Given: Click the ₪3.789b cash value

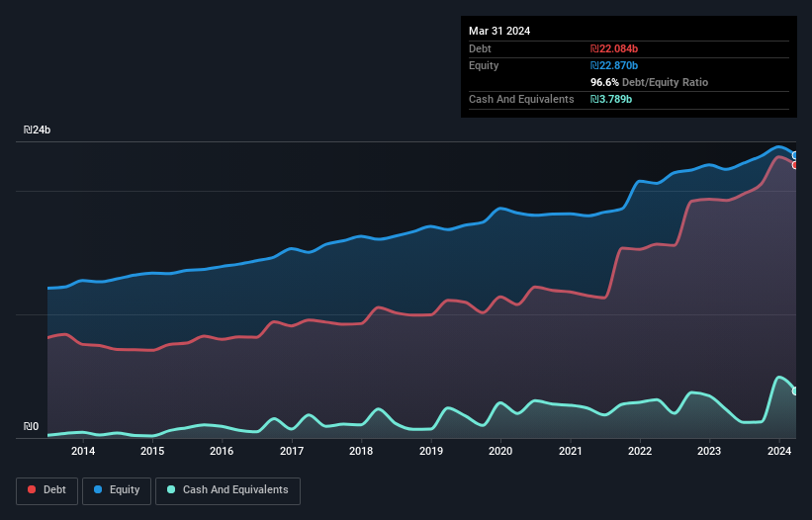Looking at the screenshot, I should pyautogui.click(x=611, y=99).
